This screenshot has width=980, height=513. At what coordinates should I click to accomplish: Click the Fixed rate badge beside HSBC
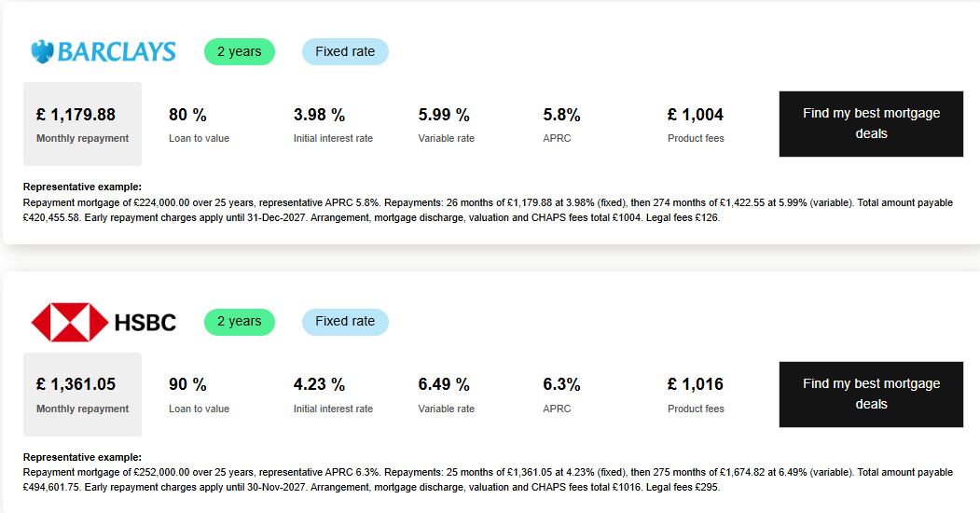click(x=345, y=322)
